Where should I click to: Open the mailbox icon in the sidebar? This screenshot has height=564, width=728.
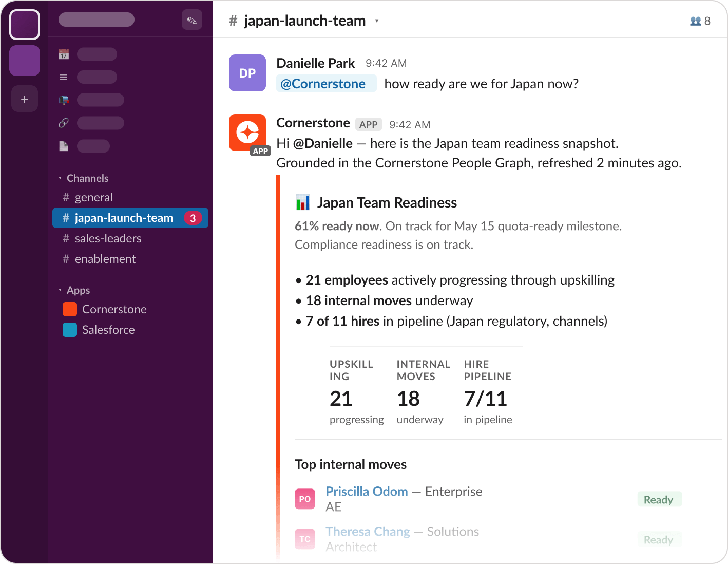point(64,100)
